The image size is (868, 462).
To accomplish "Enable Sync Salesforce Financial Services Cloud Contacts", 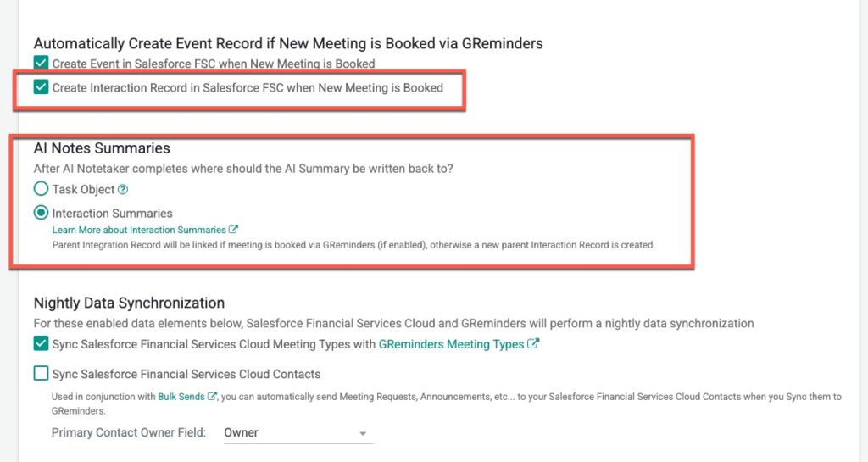I will coord(41,373).
